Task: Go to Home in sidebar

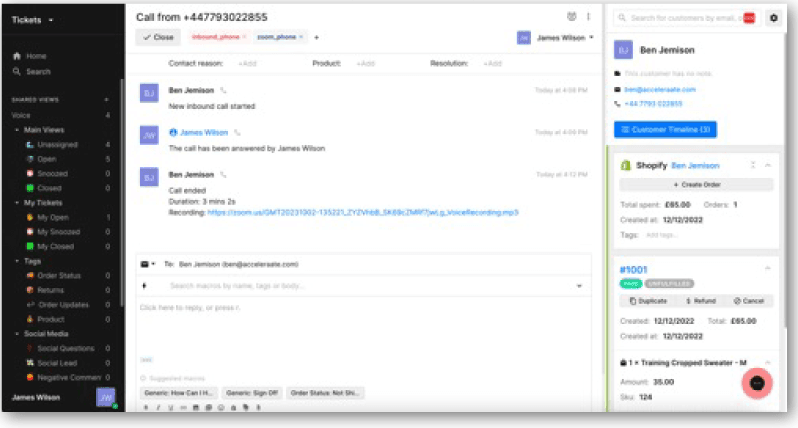Action: (x=31, y=56)
